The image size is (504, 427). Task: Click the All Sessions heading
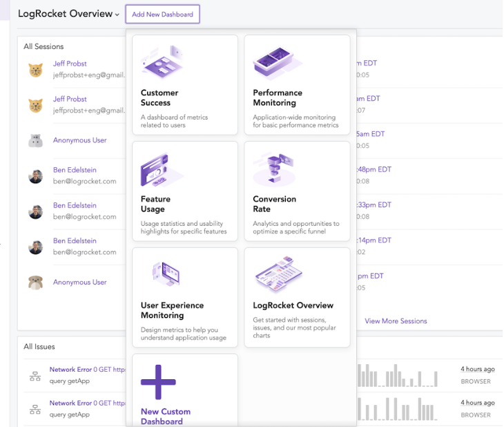tap(43, 47)
